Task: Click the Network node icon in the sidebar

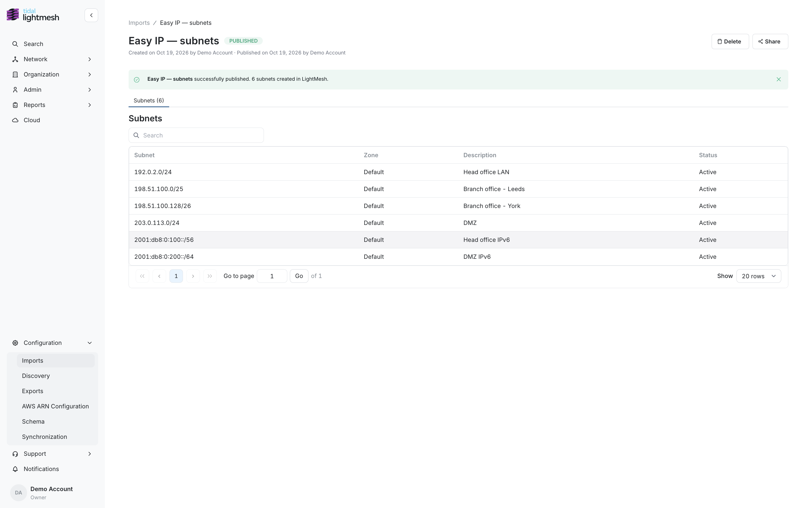Action: [15, 59]
